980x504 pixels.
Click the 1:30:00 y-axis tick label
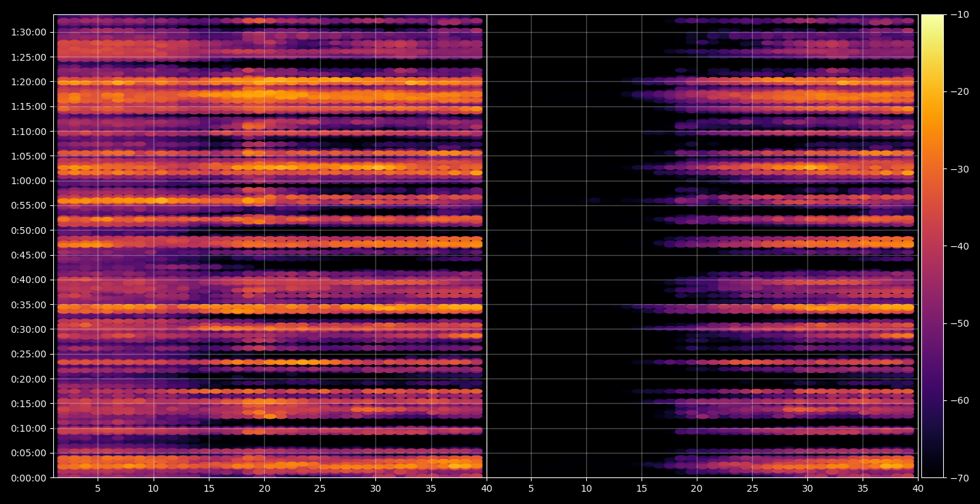[x=28, y=32]
